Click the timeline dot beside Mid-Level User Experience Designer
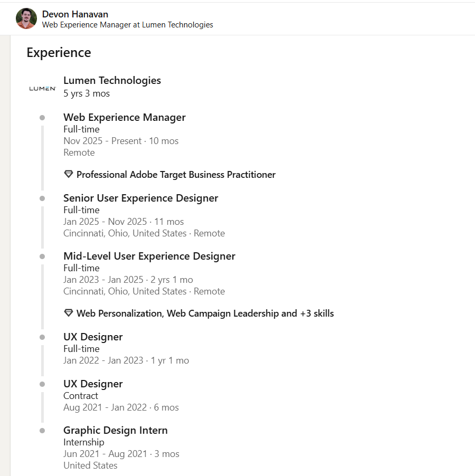 click(x=42, y=256)
